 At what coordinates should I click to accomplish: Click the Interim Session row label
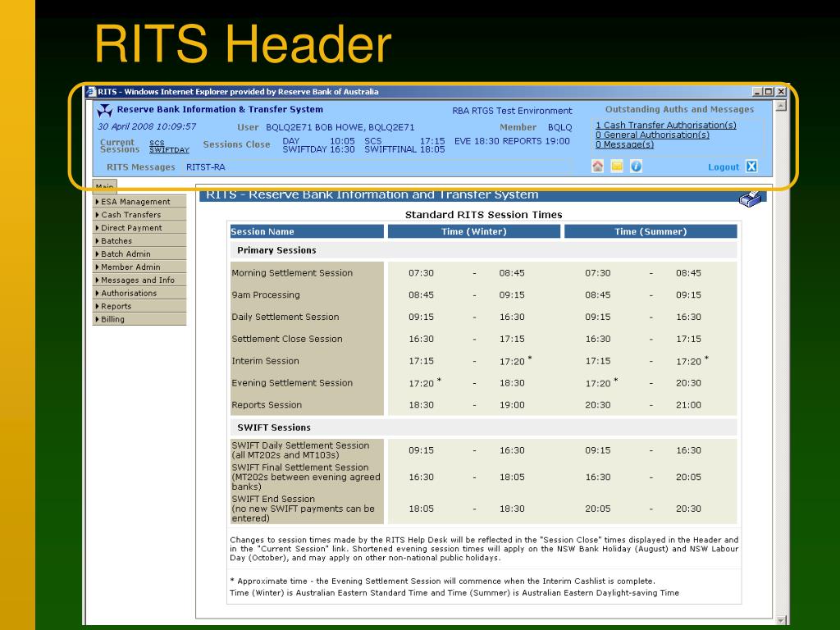pos(265,361)
